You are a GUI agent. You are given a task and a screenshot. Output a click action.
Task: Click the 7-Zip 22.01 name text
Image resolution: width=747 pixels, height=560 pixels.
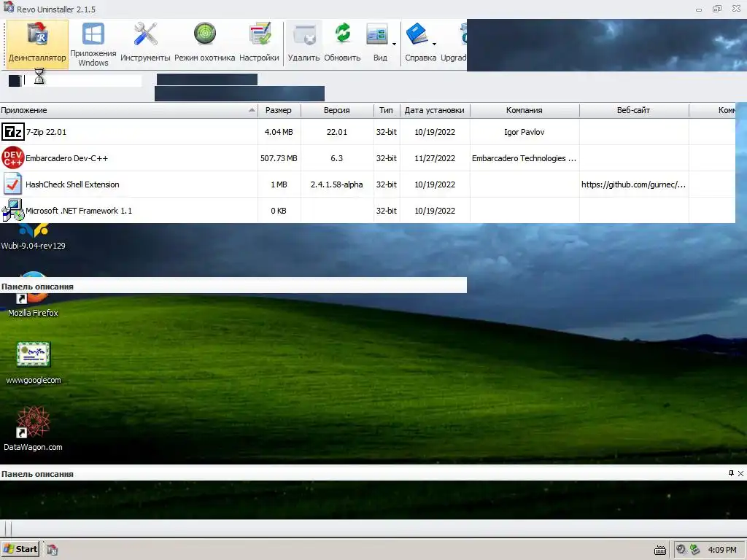point(46,132)
